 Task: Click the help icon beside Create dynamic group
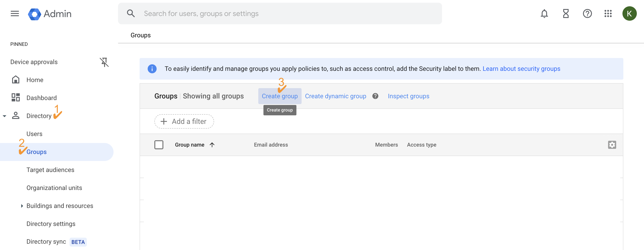coord(375,96)
